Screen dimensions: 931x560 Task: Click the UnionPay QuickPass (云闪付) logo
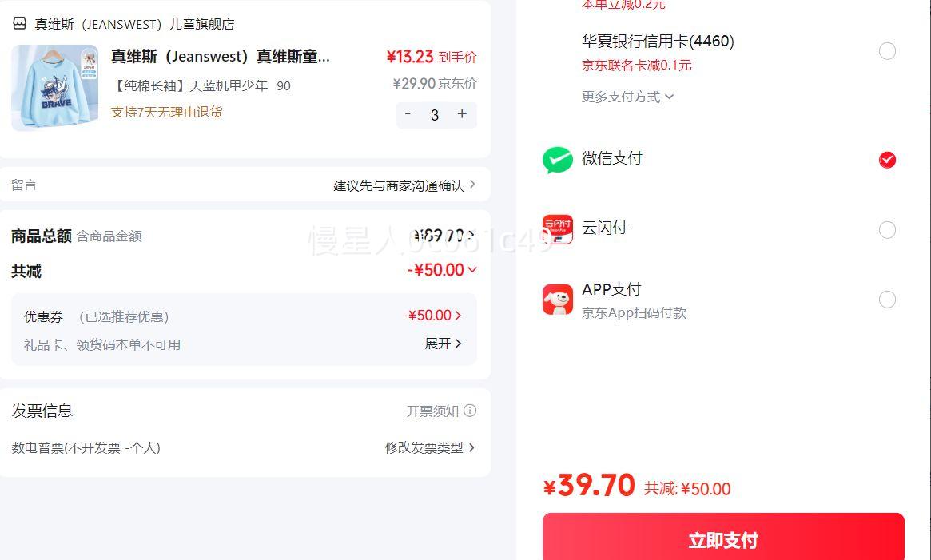[558, 229]
